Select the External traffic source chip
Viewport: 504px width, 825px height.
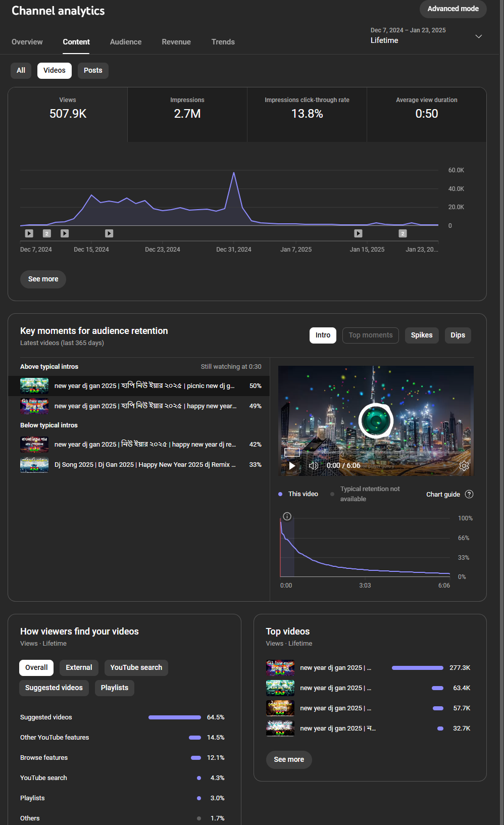[79, 667]
